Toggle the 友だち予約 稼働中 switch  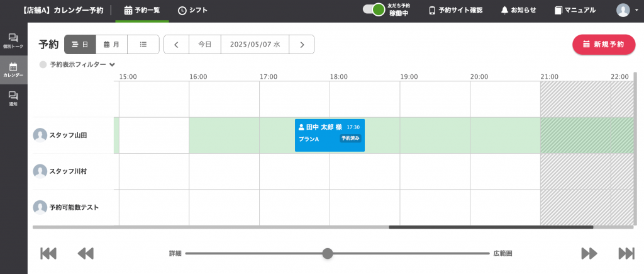[x=374, y=10]
